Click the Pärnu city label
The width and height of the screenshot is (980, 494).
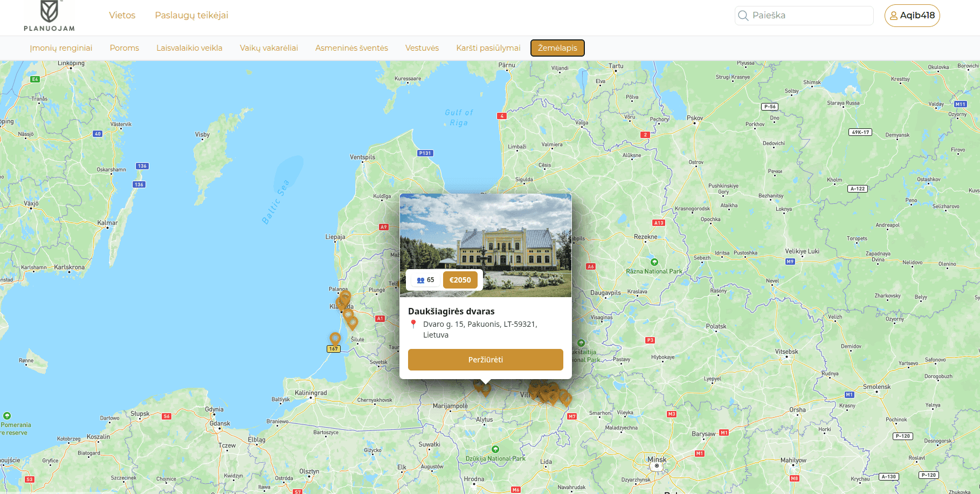507,65
